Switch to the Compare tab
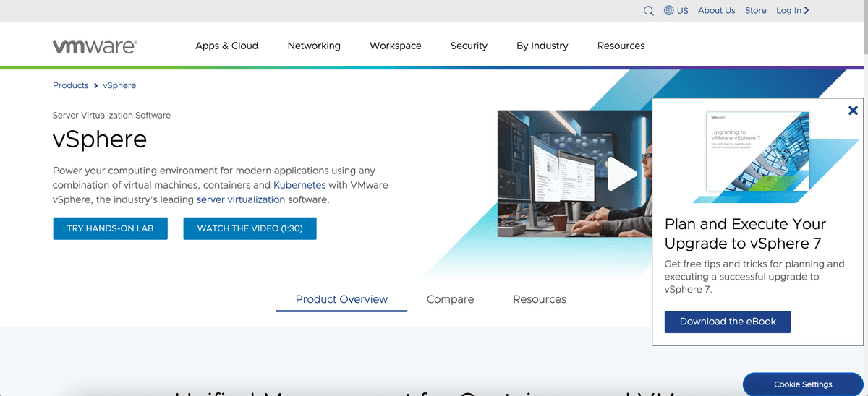The width and height of the screenshot is (868, 396). tap(450, 299)
